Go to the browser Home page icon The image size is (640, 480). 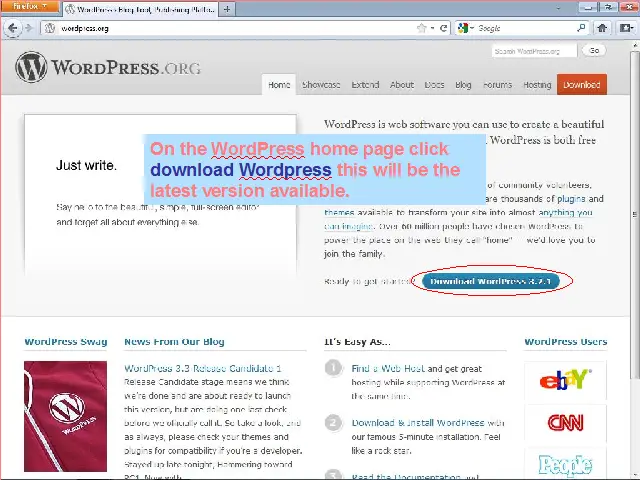602,28
